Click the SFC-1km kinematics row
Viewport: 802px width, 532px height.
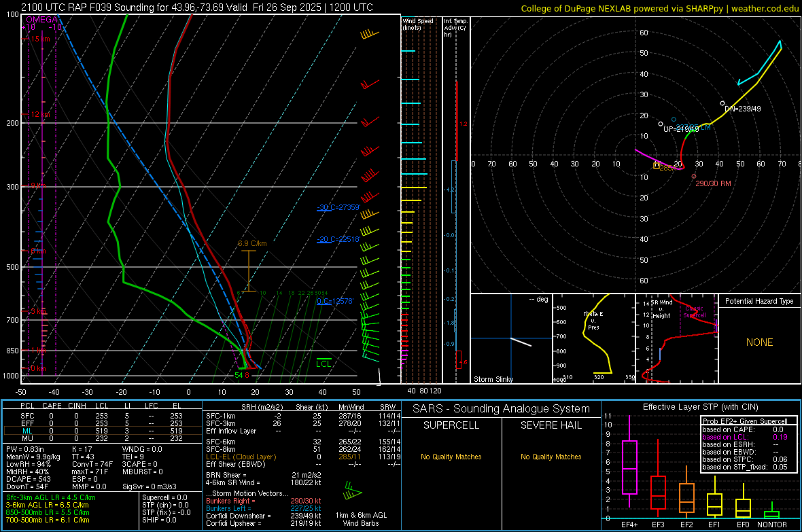[x=303, y=416]
